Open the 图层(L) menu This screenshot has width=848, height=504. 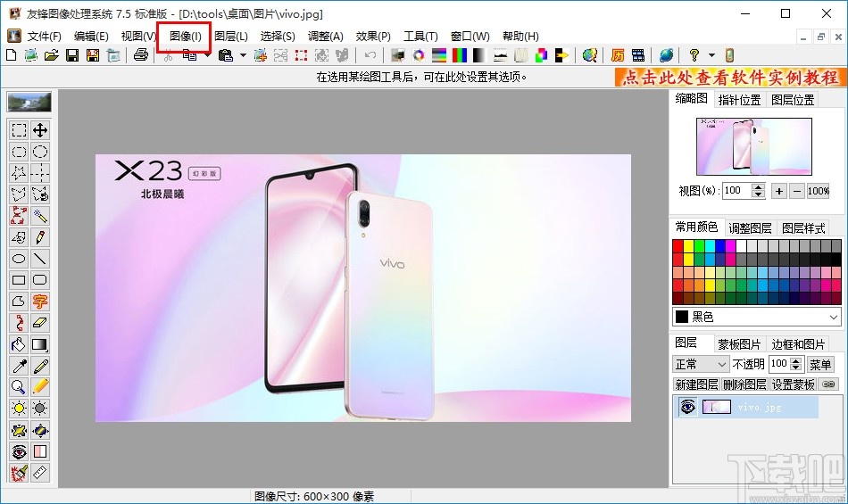(231, 37)
